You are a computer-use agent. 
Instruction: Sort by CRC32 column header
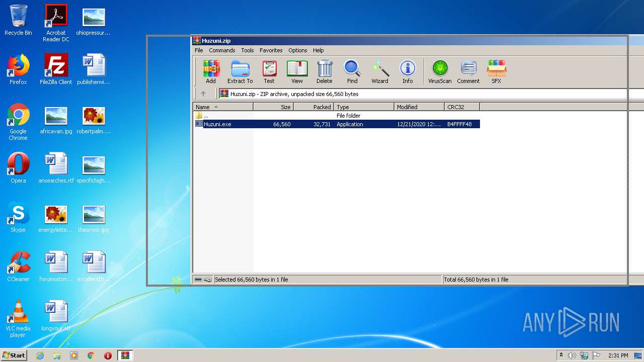point(462,107)
